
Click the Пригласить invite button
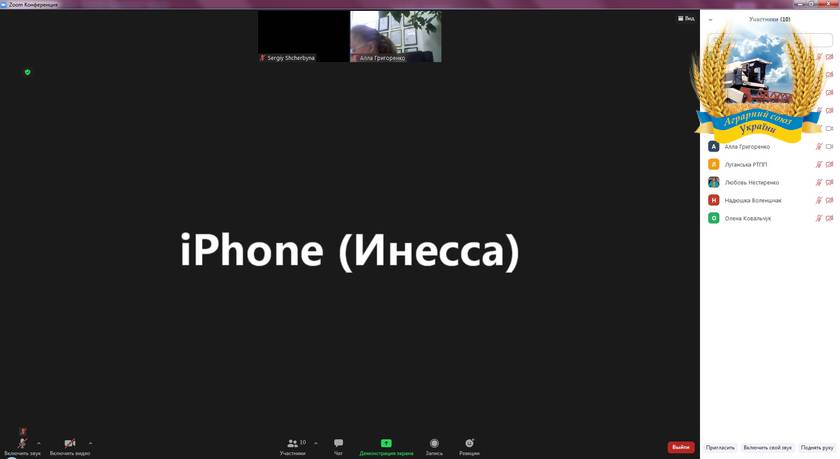pos(720,447)
